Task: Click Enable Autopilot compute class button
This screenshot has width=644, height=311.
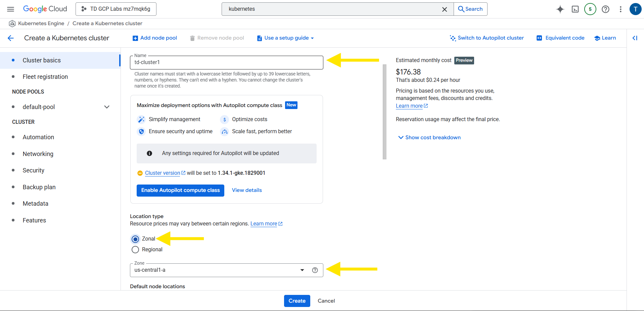Action: pos(180,190)
